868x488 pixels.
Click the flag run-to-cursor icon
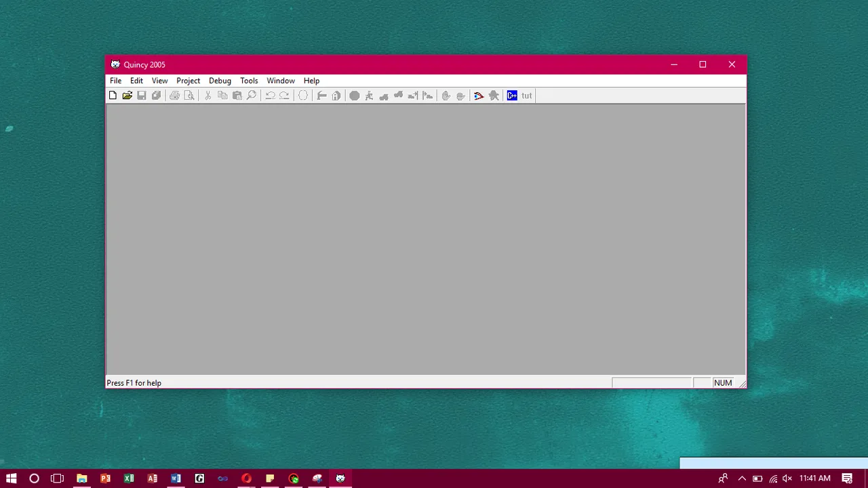[x=427, y=96]
